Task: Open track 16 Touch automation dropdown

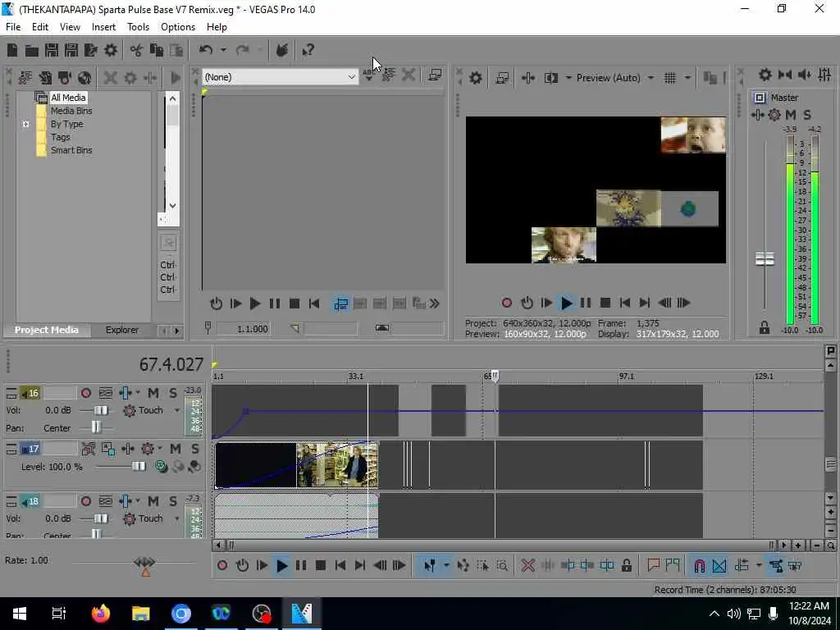Action: (177, 411)
